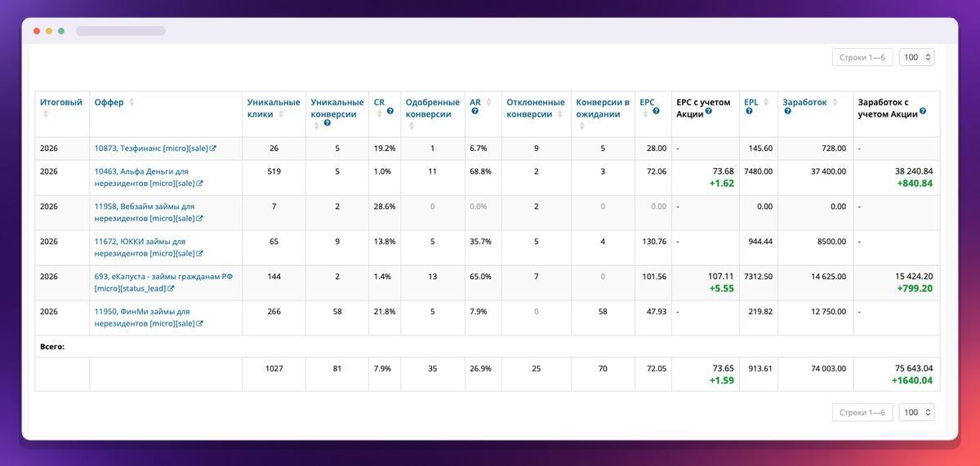Click the sort arrows under EPC
The image size is (980, 466).
pos(644,114)
